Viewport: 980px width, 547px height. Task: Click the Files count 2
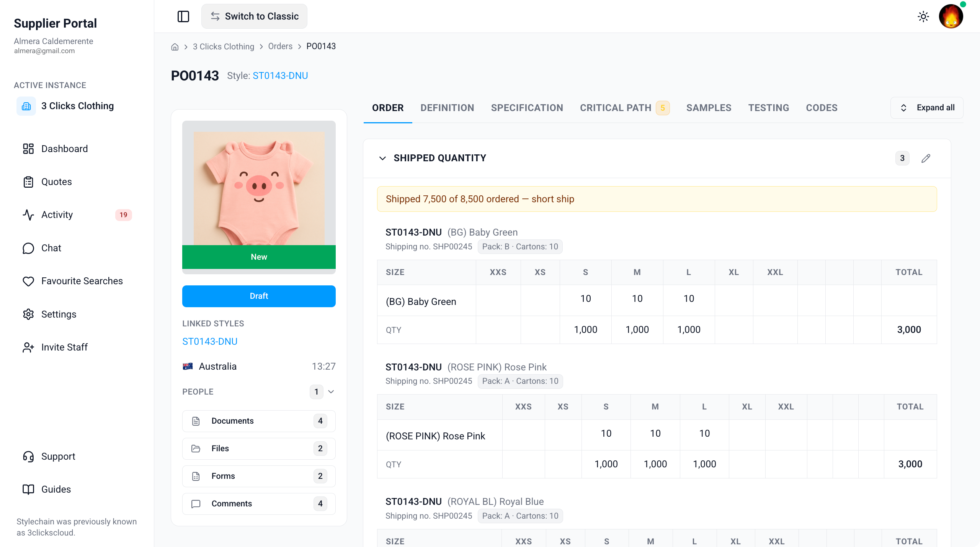point(320,449)
